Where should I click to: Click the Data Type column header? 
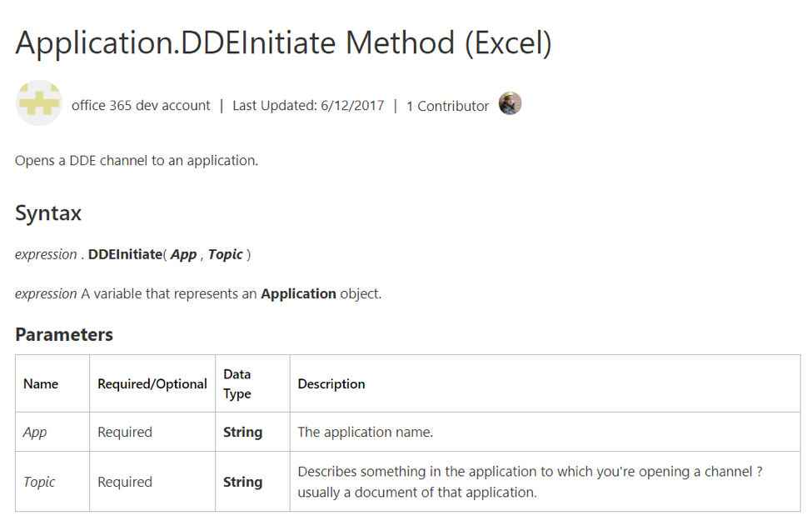click(237, 384)
